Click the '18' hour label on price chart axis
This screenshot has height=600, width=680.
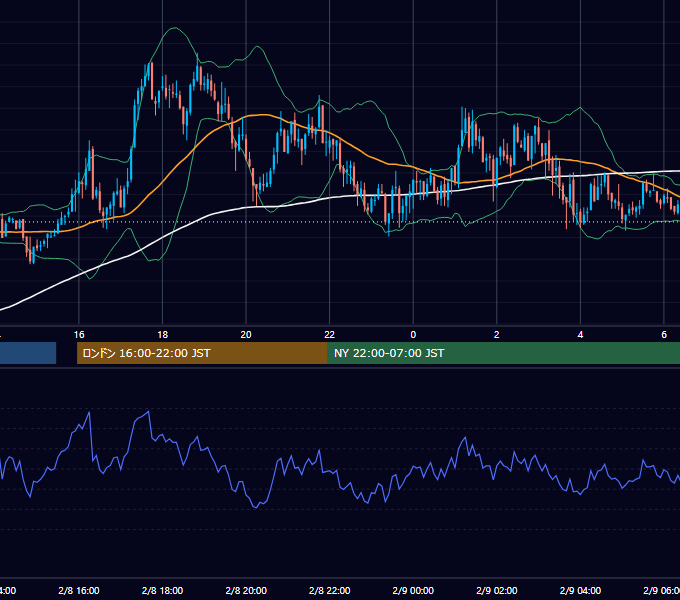(163, 335)
